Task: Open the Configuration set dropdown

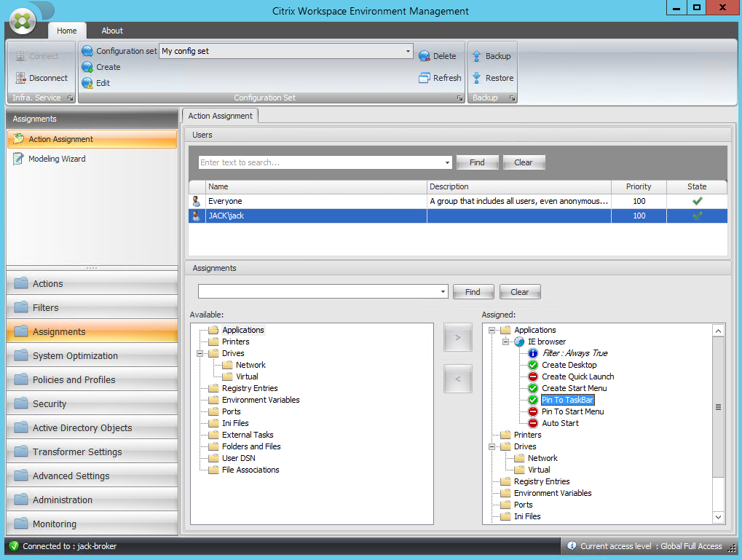Action: click(407, 51)
